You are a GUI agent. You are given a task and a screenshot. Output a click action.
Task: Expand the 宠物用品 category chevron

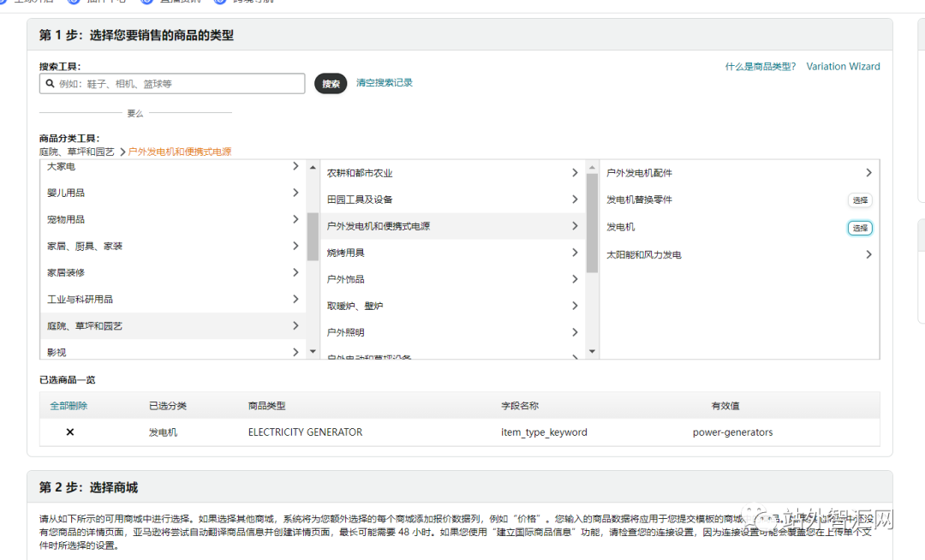[x=295, y=219]
